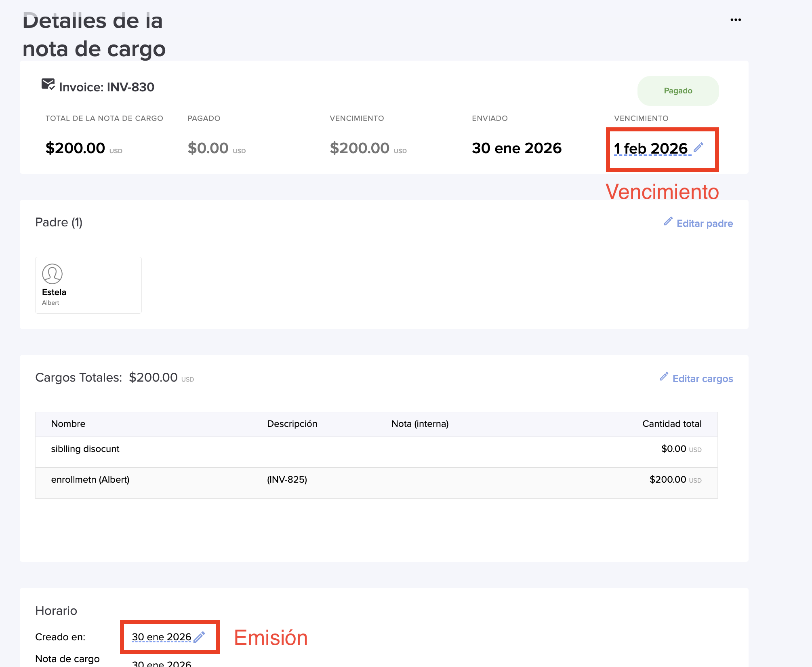
Task: Click the Editar padre link
Action: coord(704,224)
